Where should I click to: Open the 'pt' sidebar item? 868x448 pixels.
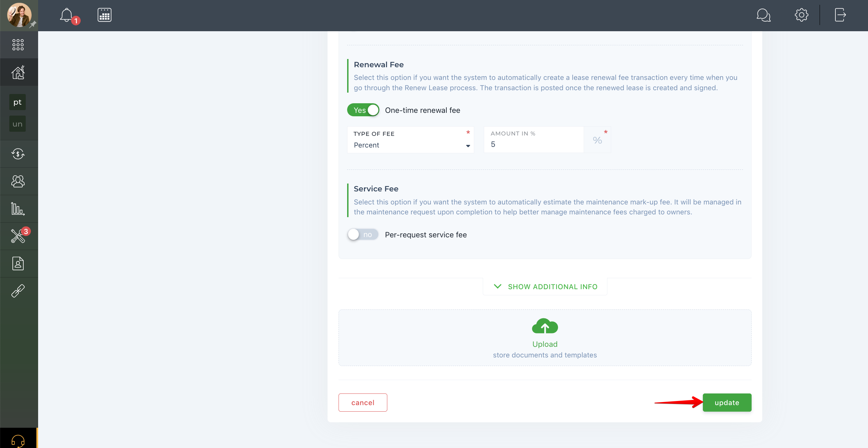(x=18, y=102)
